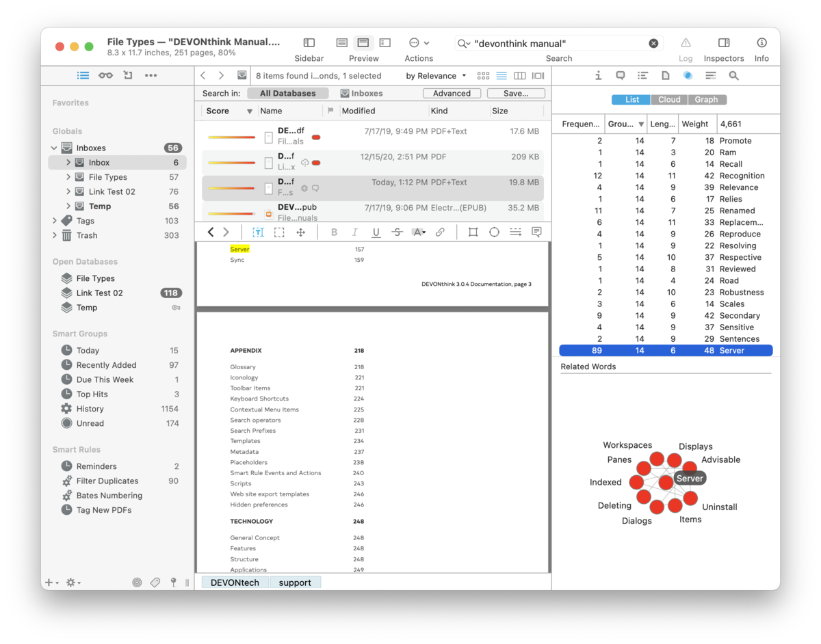Select the DEVONtech tag
Image resolution: width=821 pixels, height=644 pixels.
(235, 582)
